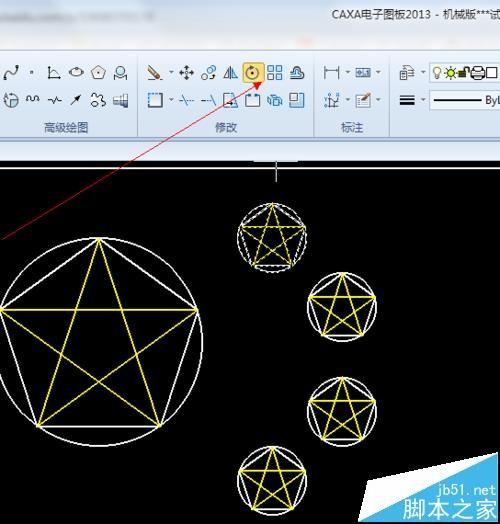This screenshot has height=524, width=500.
Task: Choose the copy objects tool
Action: (209, 73)
